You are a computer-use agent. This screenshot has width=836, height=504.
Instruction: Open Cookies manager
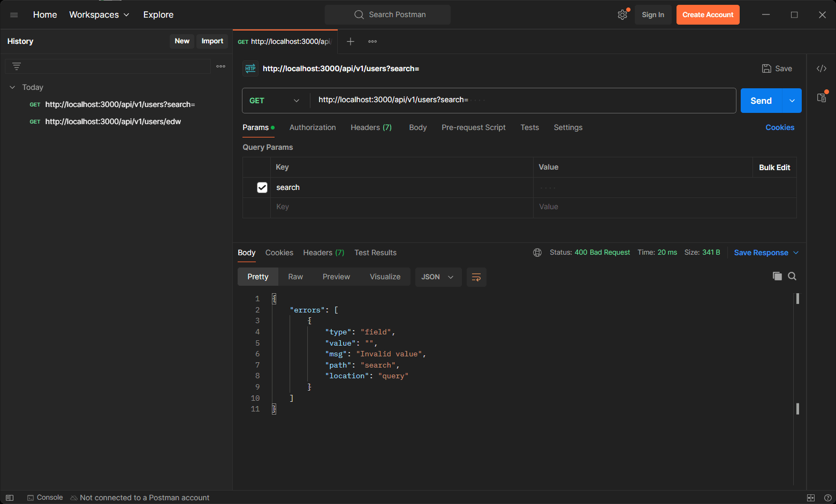pyautogui.click(x=779, y=127)
